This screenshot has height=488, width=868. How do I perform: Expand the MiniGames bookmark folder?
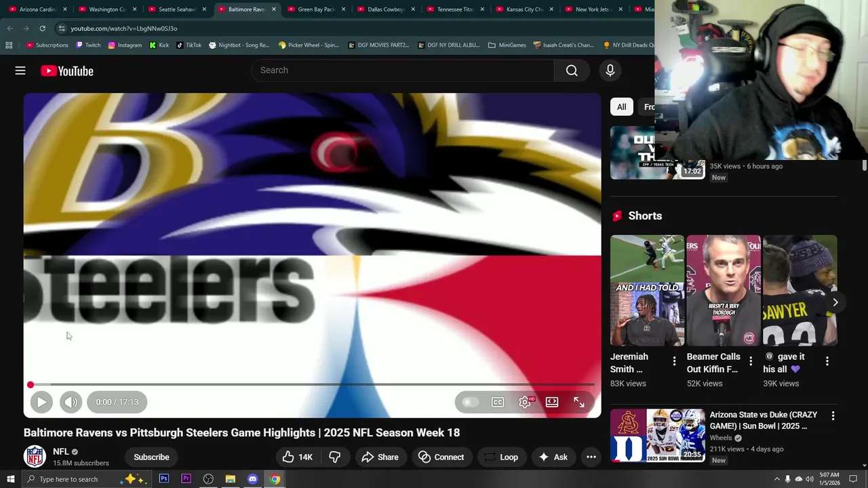[x=507, y=45]
